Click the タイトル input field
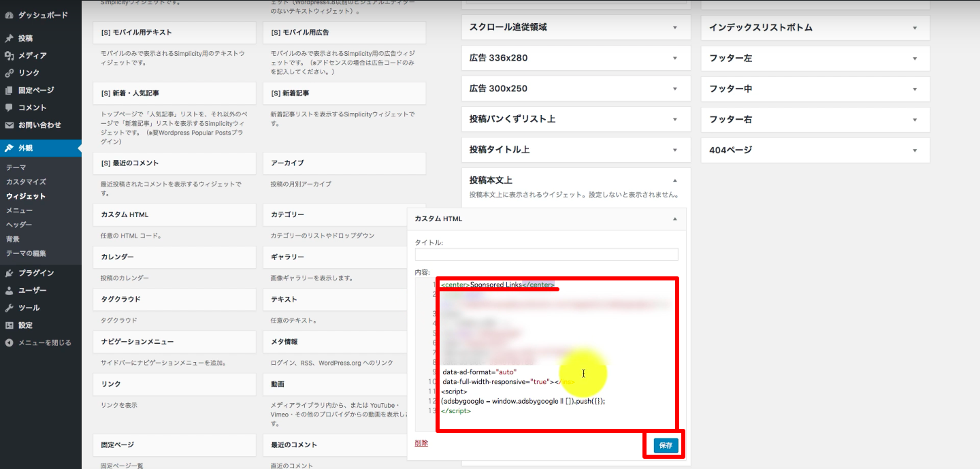Screen dimensions: 980x469 [546, 254]
